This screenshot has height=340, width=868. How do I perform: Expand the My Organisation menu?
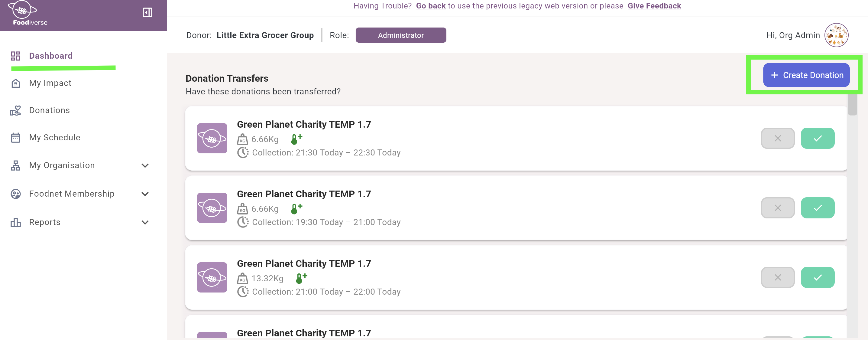(x=145, y=165)
